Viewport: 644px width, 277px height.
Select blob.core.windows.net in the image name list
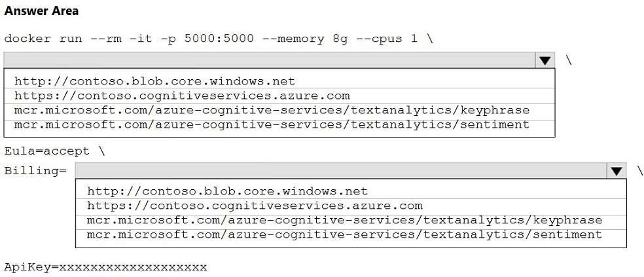point(154,82)
